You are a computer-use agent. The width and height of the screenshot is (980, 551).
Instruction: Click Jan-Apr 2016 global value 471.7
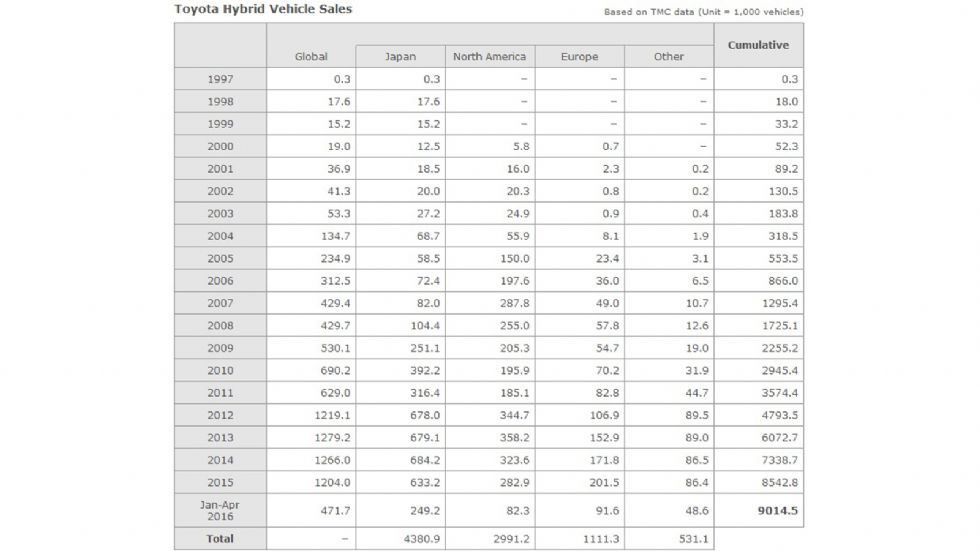click(336, 510)
